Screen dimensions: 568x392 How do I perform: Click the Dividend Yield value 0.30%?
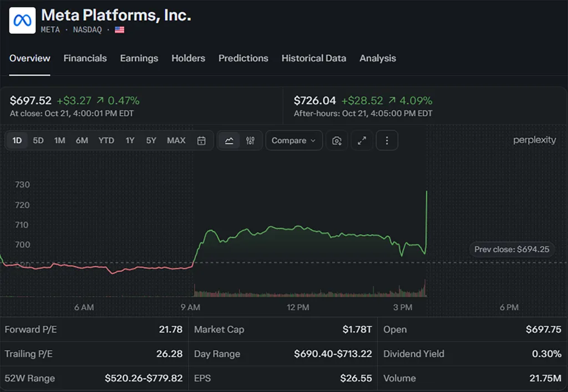(x=546, y=354)
